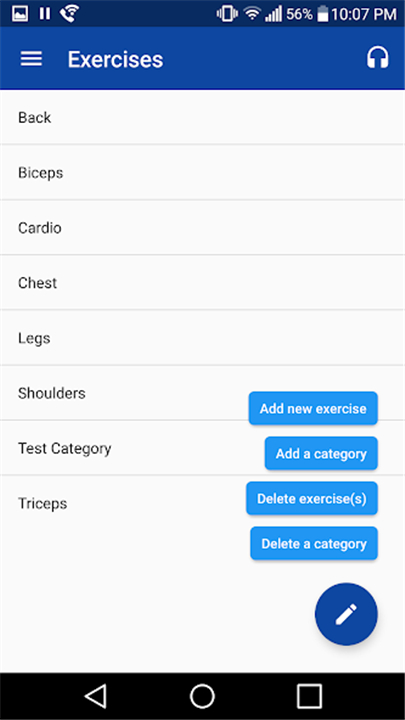
Task: Open the Triceps category
Action: (x=202, y=503)
